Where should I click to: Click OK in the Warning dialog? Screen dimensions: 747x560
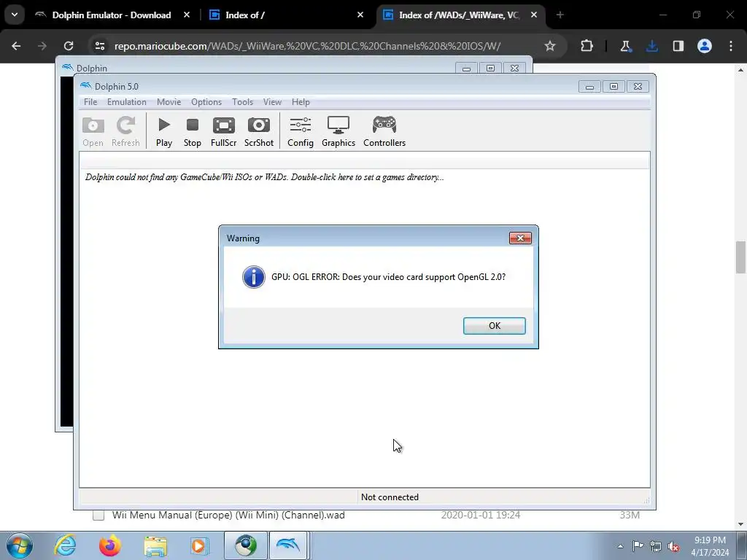[494, 326]
